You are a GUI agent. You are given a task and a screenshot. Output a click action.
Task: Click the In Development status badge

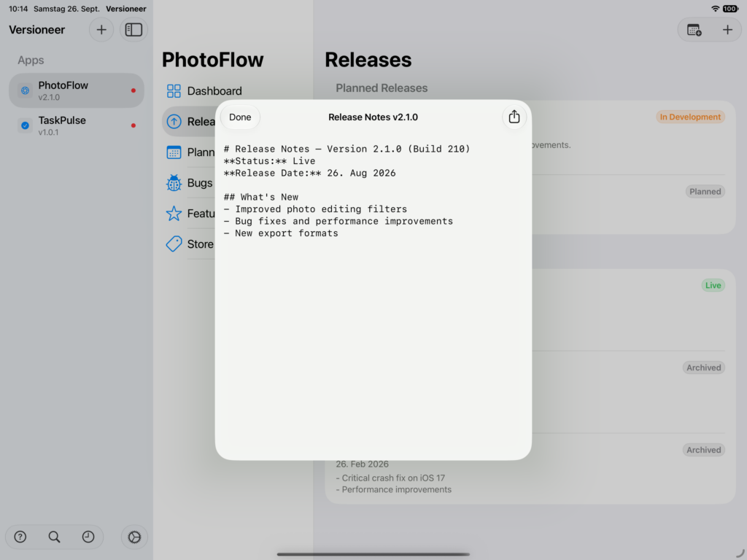690,117
